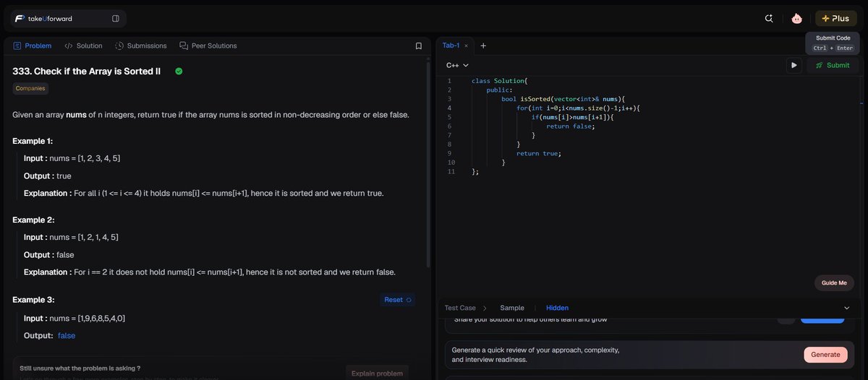Switch to Sample test cases
This screenshot has width=868, height=380.
(512, 308)
